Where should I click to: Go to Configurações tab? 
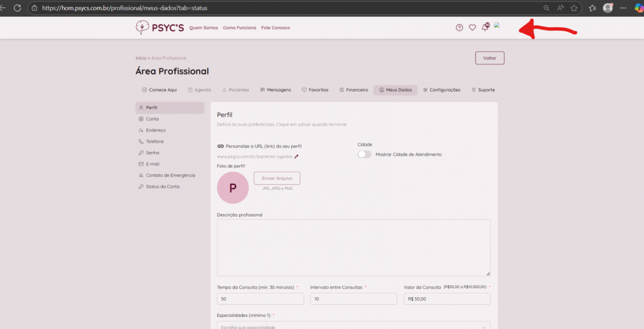pyautogui.click(x=441, y=90)
